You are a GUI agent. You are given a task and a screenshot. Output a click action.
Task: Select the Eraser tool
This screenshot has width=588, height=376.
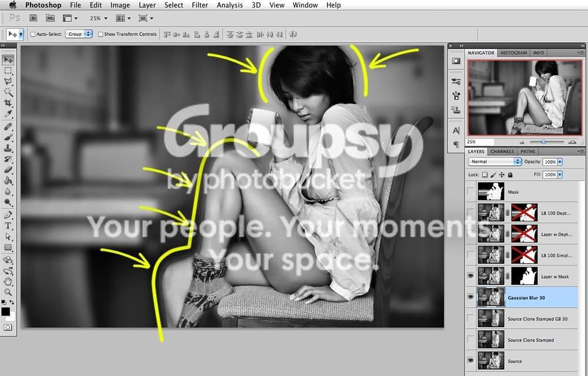coord(8,170)
